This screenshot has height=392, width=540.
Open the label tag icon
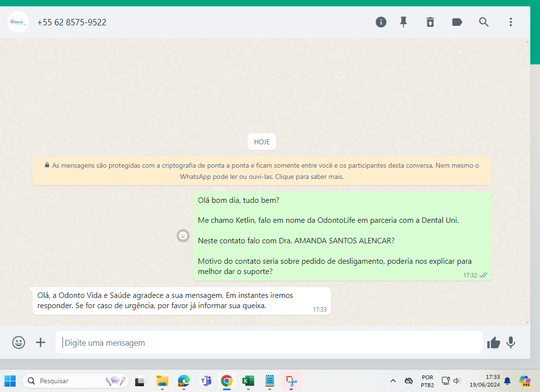coord(457,22)
